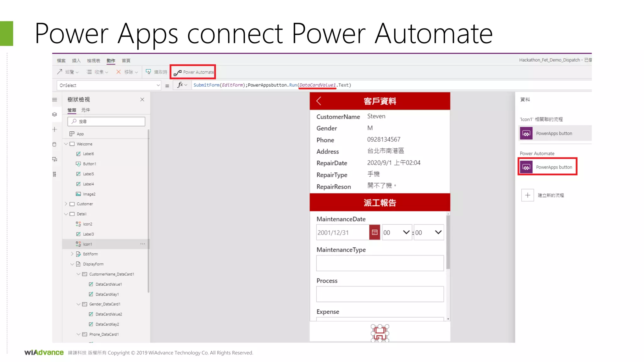Select associated PowerApps button flow for Icon1
Screen dimensions: 644x362
click(x=555, y=133)
